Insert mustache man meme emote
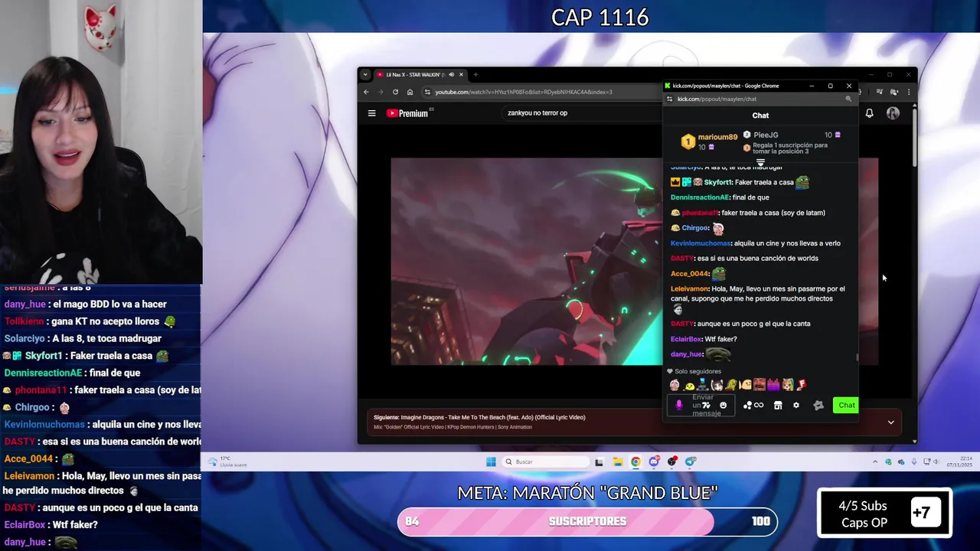 click(x=759, y=384)
